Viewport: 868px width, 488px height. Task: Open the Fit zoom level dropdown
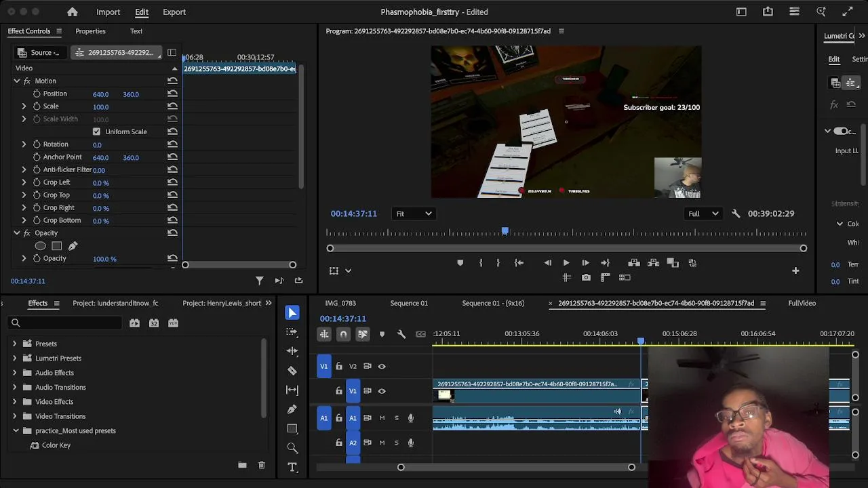(414, 213)
